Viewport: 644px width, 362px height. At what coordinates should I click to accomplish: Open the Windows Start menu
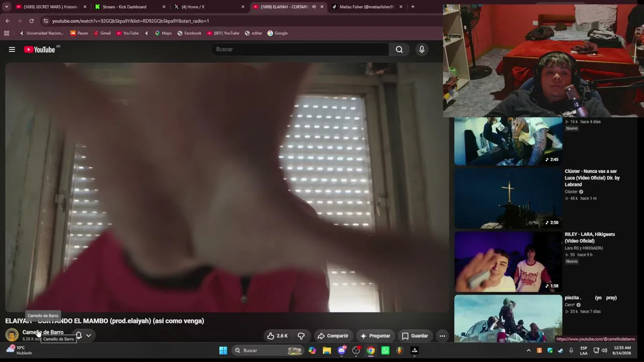(223, 350)
